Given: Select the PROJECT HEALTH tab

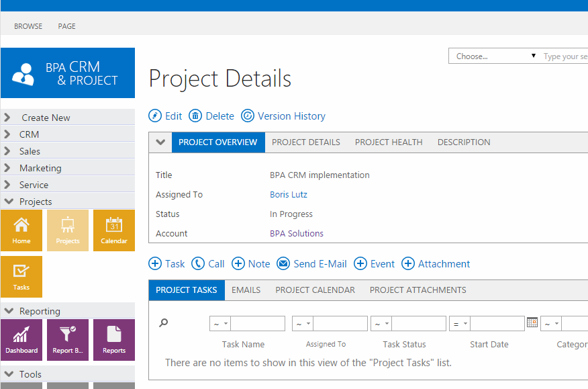Looking at the screenshot, I should (389, 142).
